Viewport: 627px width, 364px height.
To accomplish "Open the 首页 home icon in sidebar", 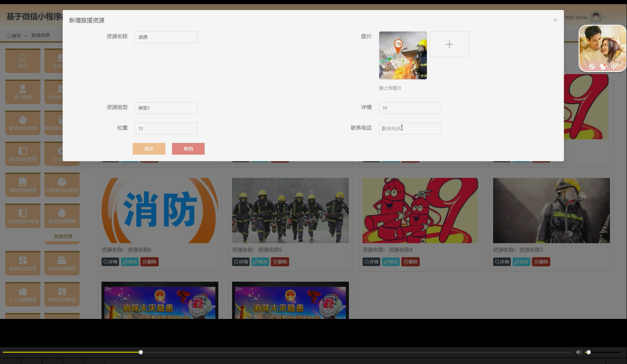I will tap(23, 61).
